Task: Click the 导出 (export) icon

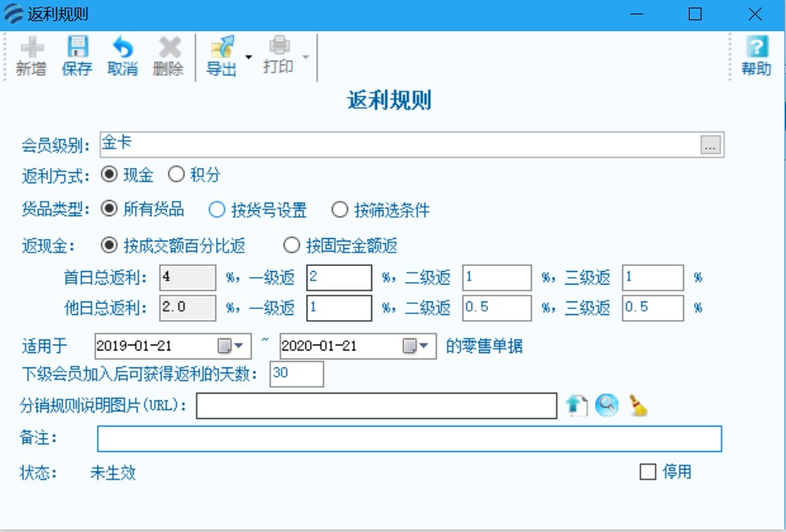Action: click(221, 56)
